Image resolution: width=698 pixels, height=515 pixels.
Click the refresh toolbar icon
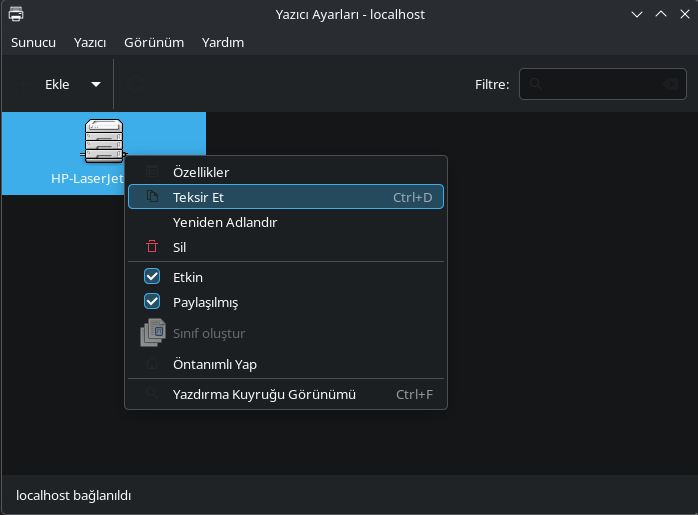click(135, 84)
